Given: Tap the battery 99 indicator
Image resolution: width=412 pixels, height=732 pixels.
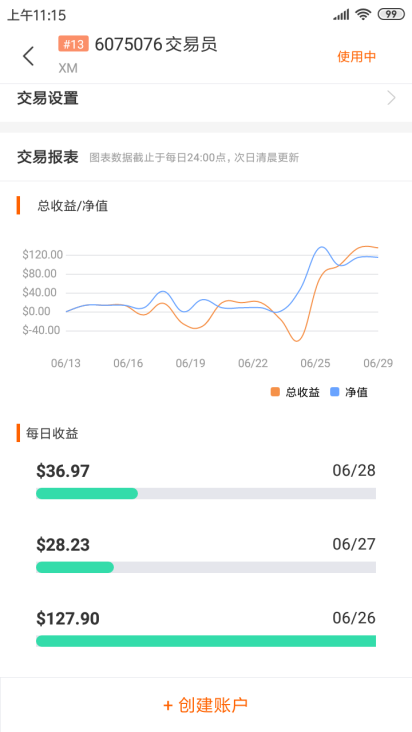Looking at the screenshot, I should coord(391,14).
